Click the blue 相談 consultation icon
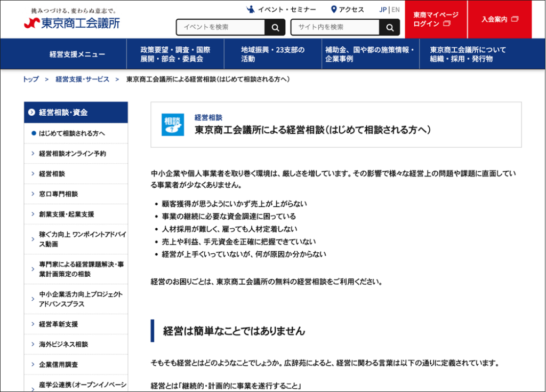The image size is (546, 392). [x=173, y=124]
